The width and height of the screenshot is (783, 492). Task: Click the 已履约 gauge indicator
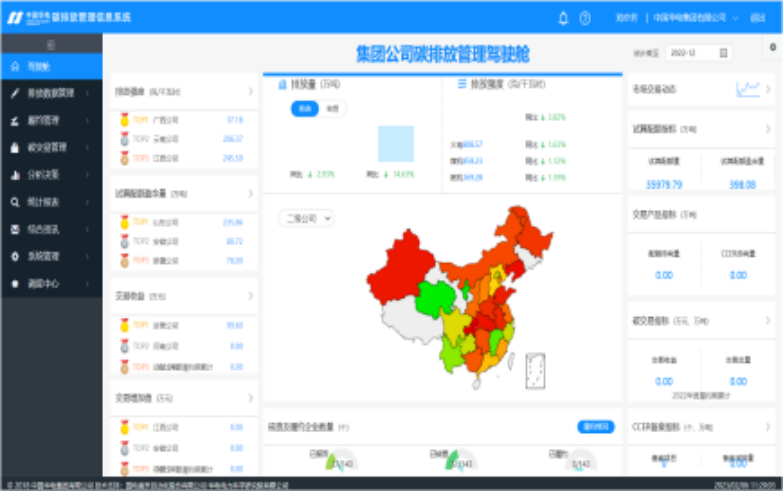pyautogui.click(x=580, y=461)
